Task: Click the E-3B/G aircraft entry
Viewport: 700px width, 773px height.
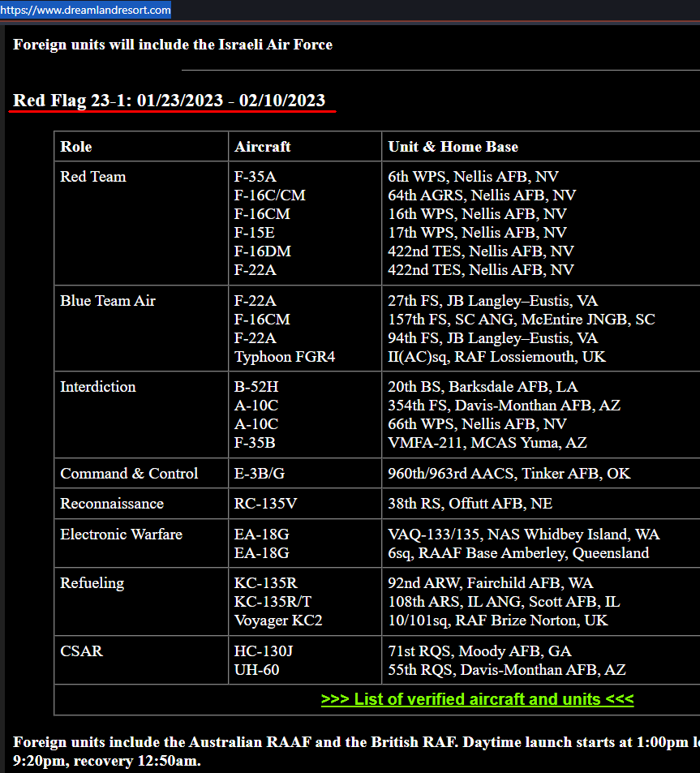Action: point(260,473)
